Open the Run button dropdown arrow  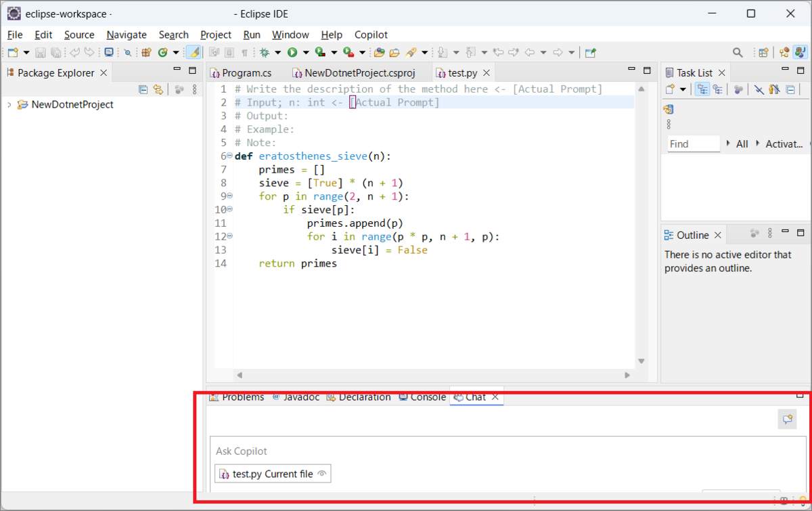coord(305,52)
